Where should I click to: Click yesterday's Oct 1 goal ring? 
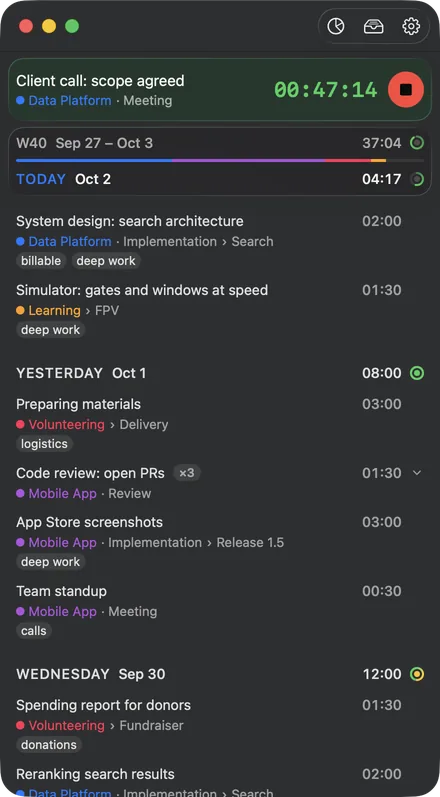click(x=417, y=373)
